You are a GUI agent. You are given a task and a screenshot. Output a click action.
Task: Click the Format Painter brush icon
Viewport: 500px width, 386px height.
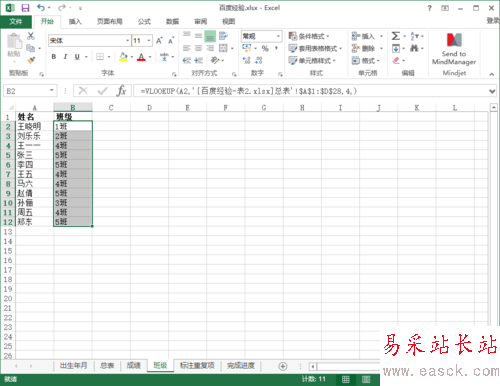point(31,60)
